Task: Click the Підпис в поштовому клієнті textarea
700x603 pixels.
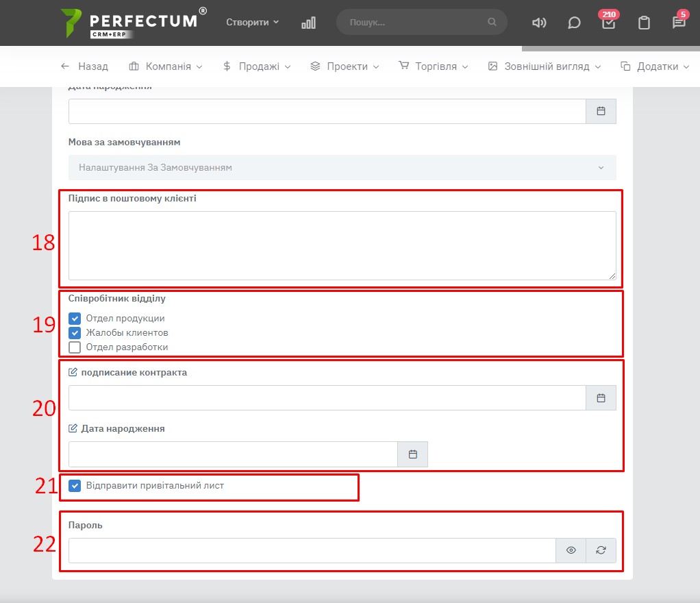Action: (x=342, y=245)
